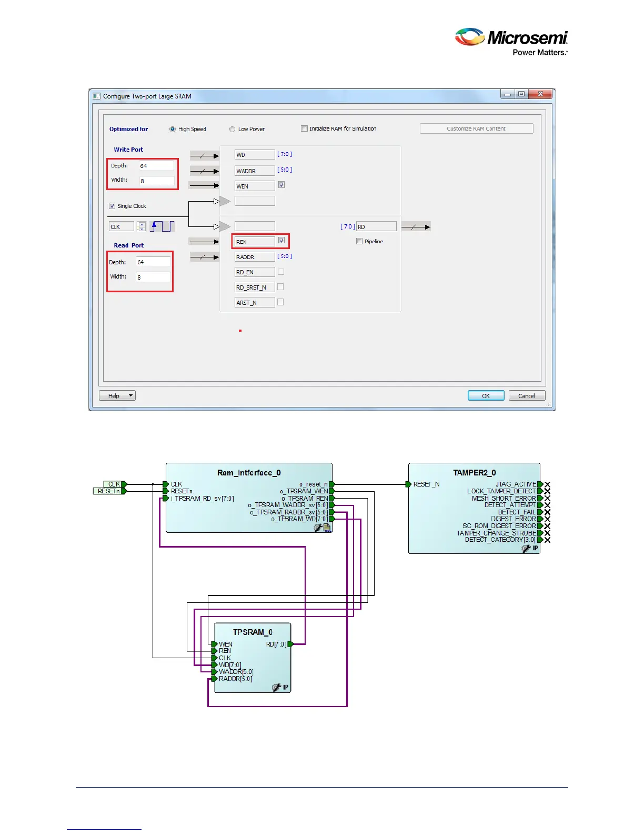Click the o_reset_n output pin on Ram_interface_0
Viewport: 644px width, 834px height.
coord(332,484)
